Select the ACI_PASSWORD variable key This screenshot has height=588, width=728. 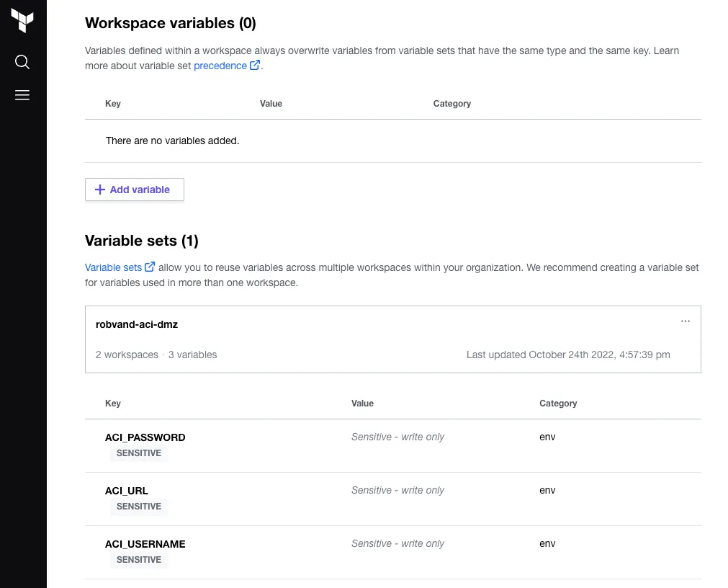(145, 437)
